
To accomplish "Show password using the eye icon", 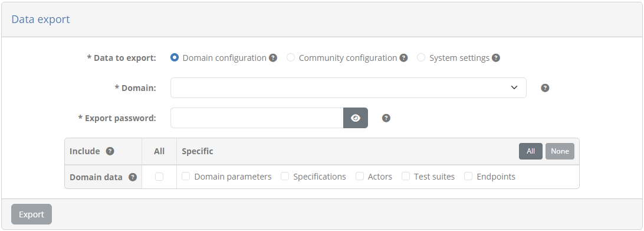I will (x=356, y=118).
